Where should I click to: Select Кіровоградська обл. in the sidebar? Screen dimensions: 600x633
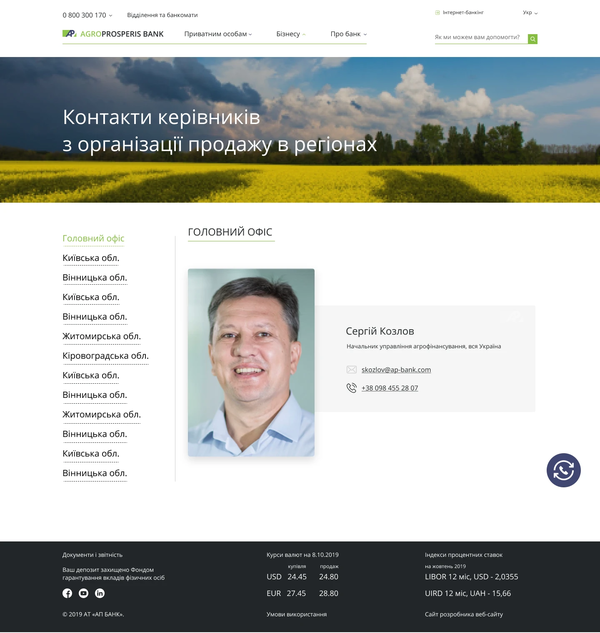105,356
